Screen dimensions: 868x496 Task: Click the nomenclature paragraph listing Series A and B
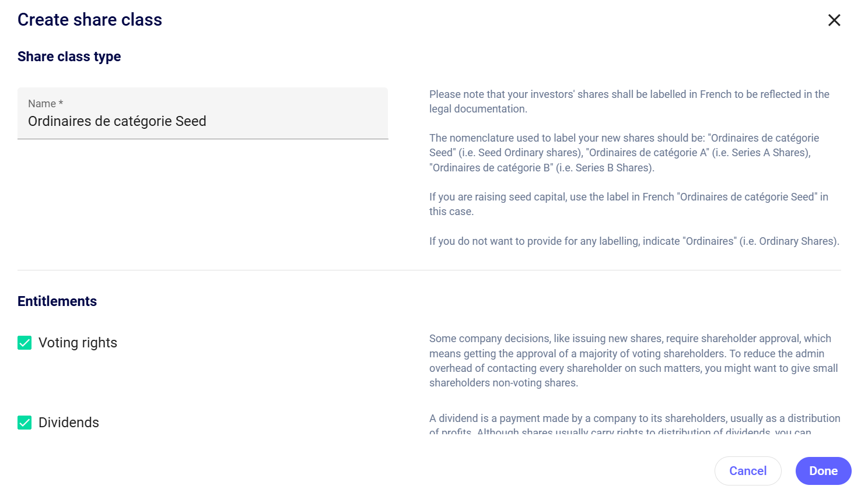[624, 153]
